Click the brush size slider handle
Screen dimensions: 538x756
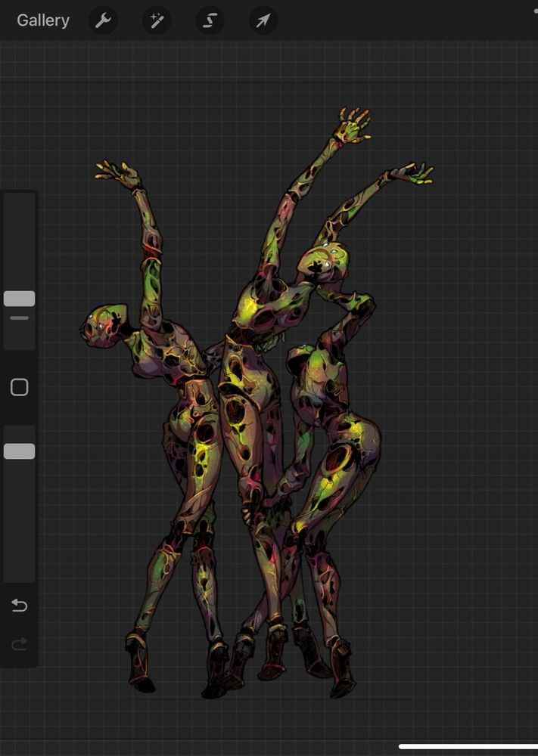pos(20,299)
